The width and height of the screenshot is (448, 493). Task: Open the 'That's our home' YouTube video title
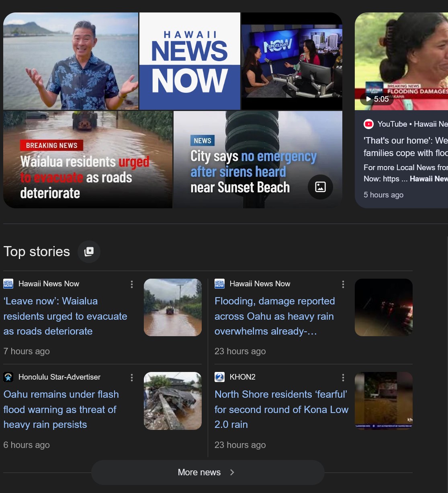(x=405, y=147)
